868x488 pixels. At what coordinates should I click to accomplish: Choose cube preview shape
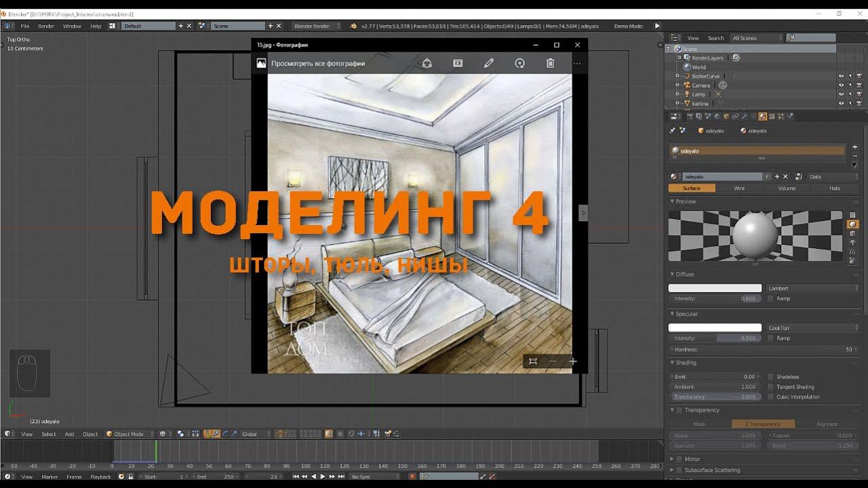pyautogui.click(x=853, y=233)
